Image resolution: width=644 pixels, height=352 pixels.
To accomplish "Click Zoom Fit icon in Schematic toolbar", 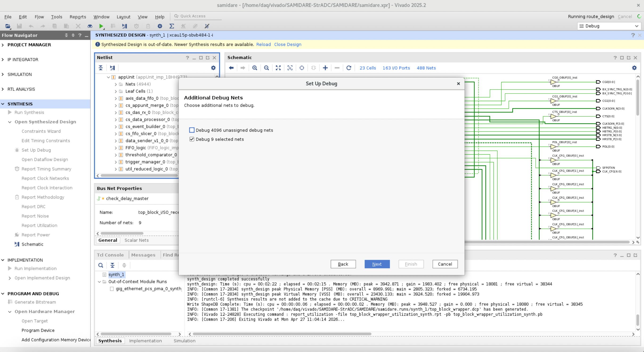I will (x=278, y=68).
